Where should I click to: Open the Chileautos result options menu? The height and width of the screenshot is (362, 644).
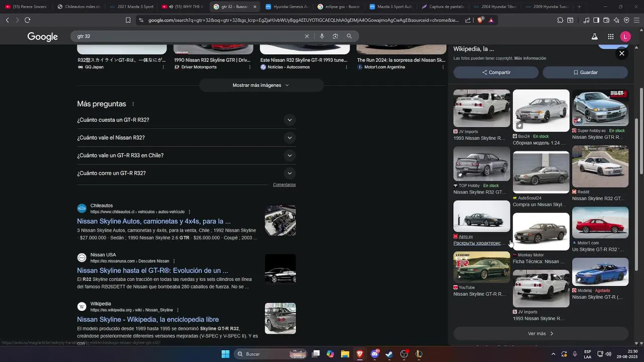pyautogui.click(x=189, y=212)
